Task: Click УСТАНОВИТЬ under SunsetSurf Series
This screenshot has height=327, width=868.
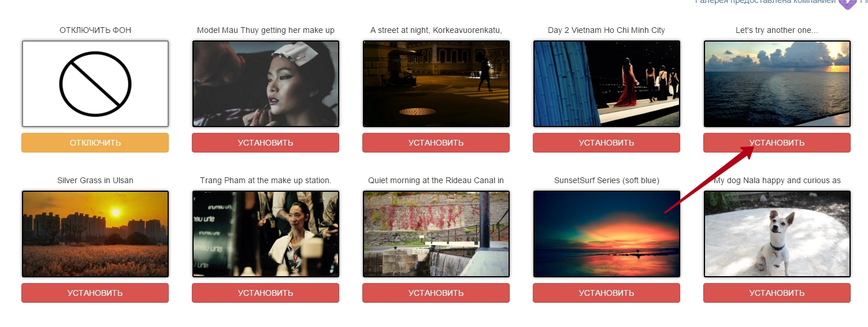Action: (607, 293)
